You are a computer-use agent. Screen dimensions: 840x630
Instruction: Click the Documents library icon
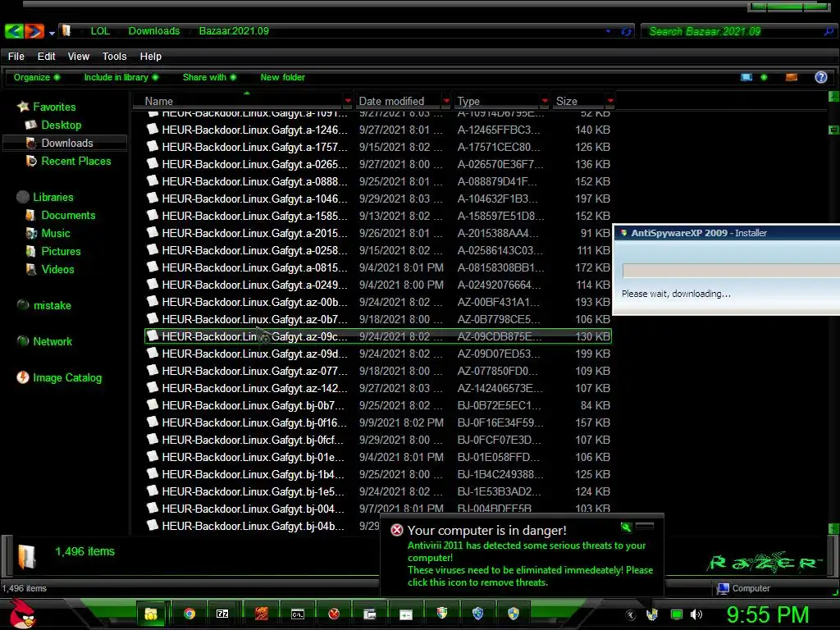(30, 216)
